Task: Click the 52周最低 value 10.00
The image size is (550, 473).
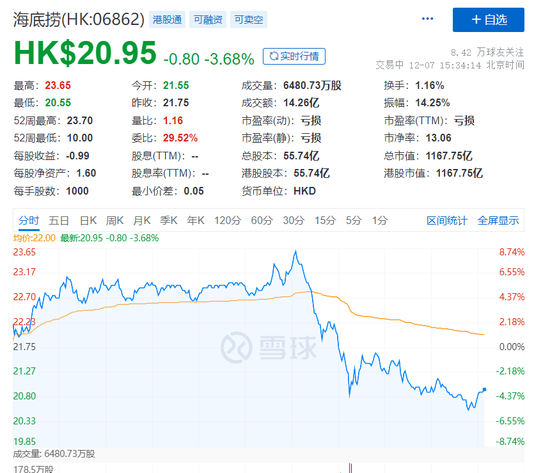Action: (x=80, y=138)
